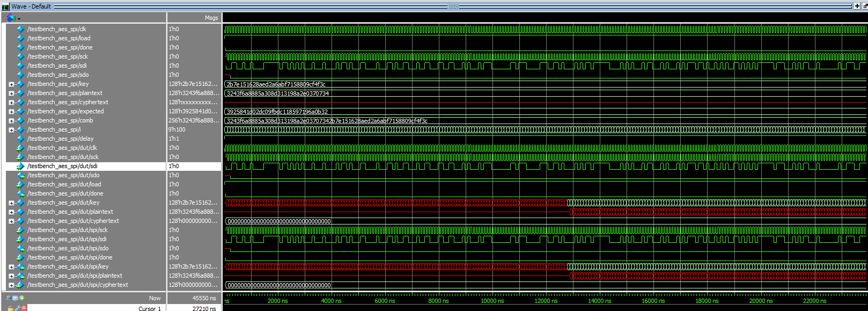The height and width of the screenshot is (311, 868).
Task: Click the signal icon for /testbench_aes_spi/clk
Action: coord(20,29)
